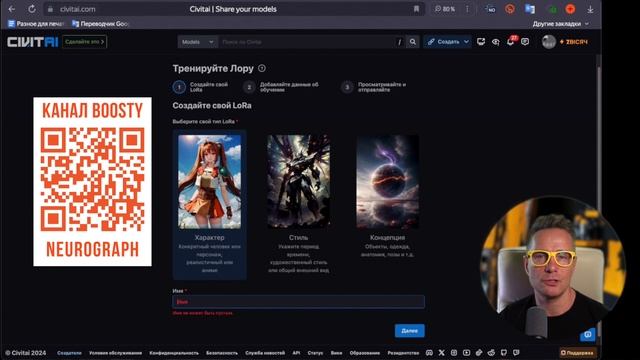Open the Образование footer link
This screenshot has height=360, width=640.
pyautogui.click(x=364, y=353)
